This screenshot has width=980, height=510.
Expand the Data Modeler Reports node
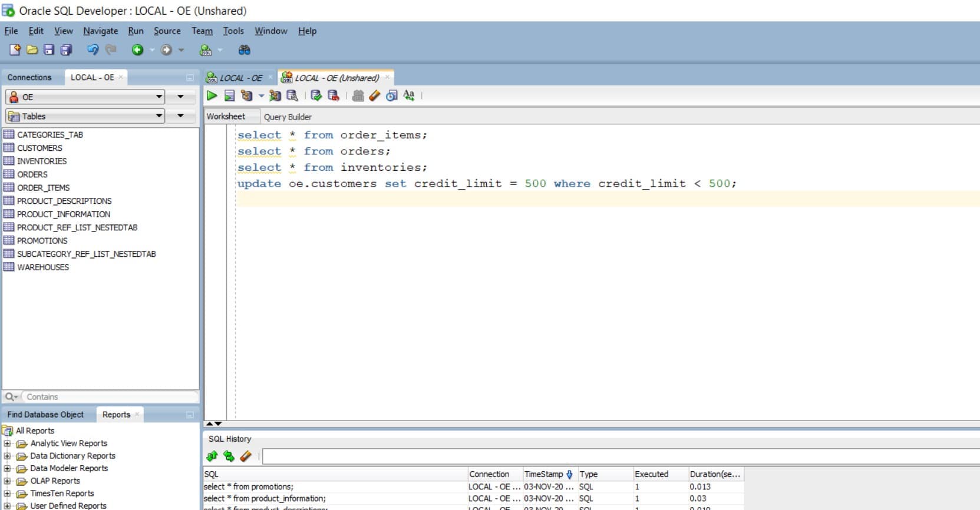pos(7,469)
